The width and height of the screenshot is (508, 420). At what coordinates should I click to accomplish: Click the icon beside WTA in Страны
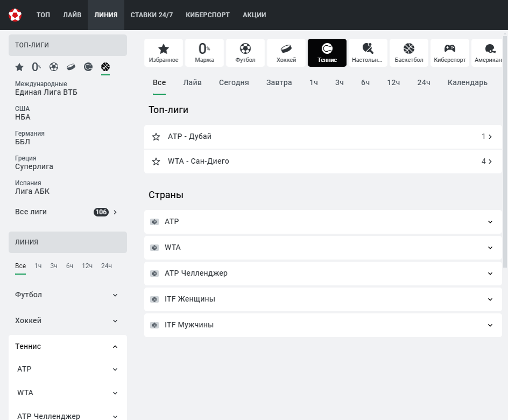pos(154,248)
